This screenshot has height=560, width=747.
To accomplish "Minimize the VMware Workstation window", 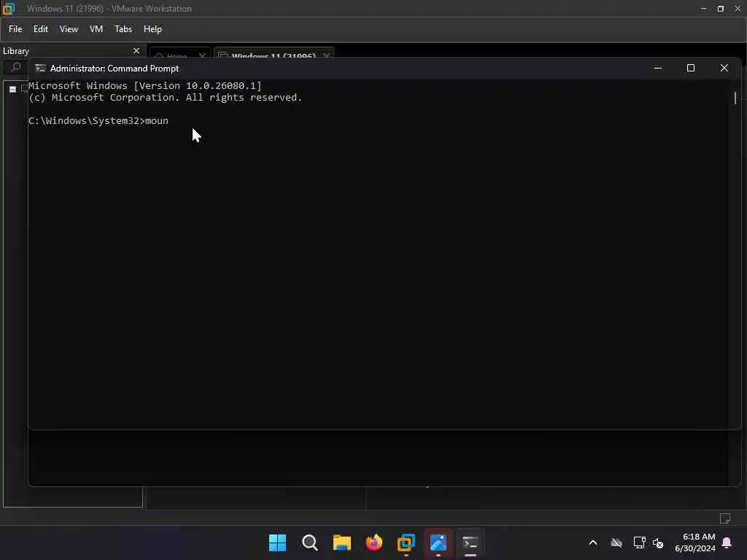I will [703, 9].
